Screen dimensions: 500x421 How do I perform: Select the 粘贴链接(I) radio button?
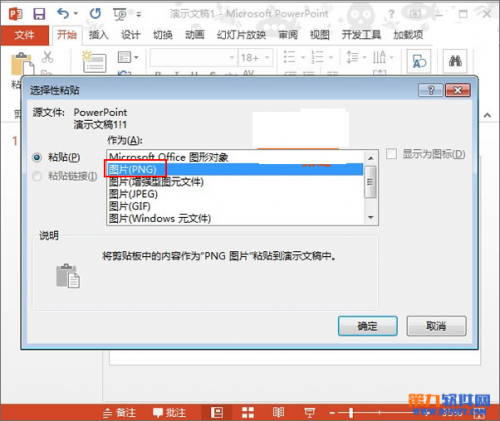(x=37, y=176)
